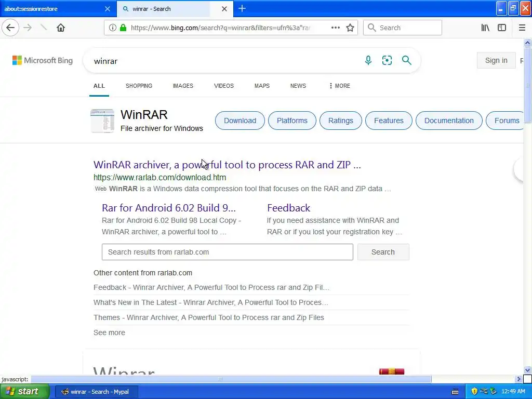Open What's New in The Latest link

pos(211,302)
